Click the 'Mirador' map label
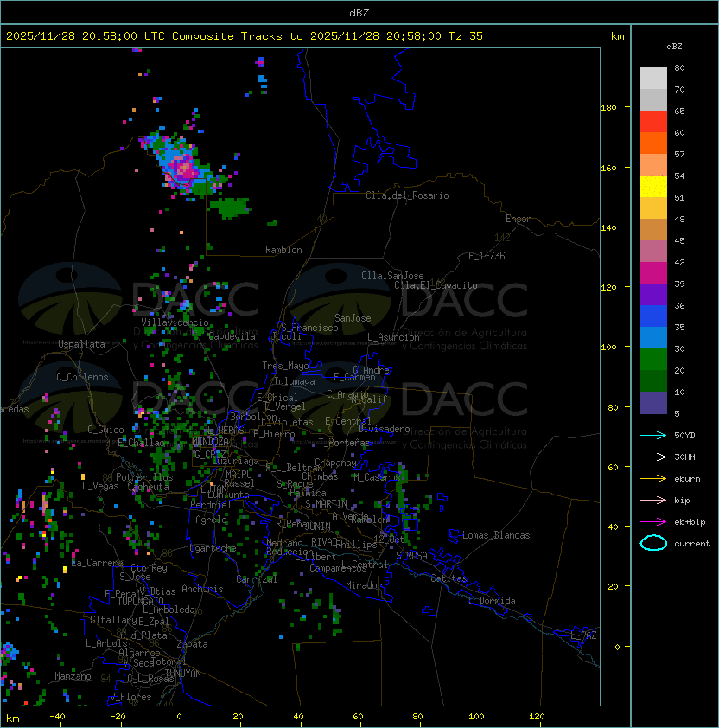The image size is (719, 728). coord(364,585)
